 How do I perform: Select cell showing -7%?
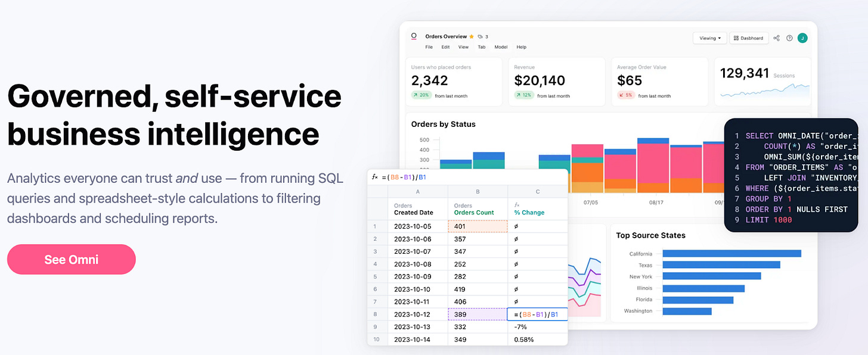[538, 327]
